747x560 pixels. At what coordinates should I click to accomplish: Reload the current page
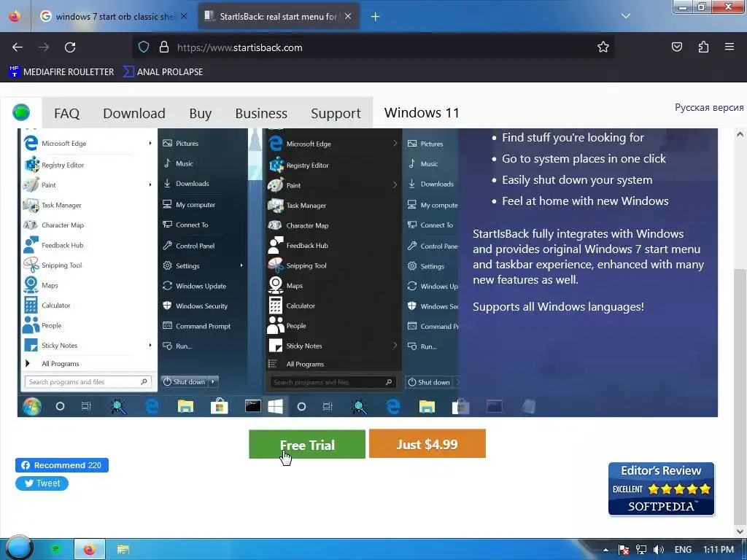70,47
